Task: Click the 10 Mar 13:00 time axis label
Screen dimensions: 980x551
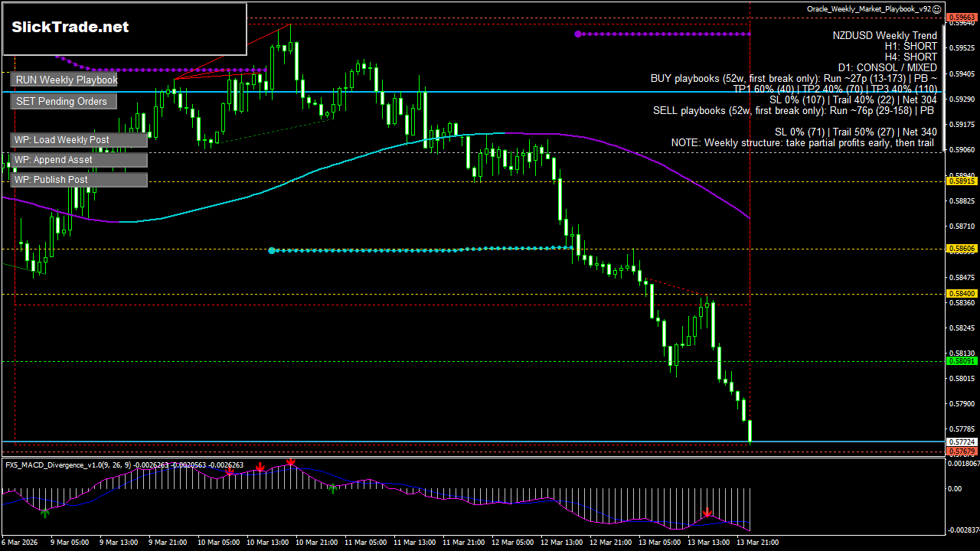Action: [x=269, y=542]
